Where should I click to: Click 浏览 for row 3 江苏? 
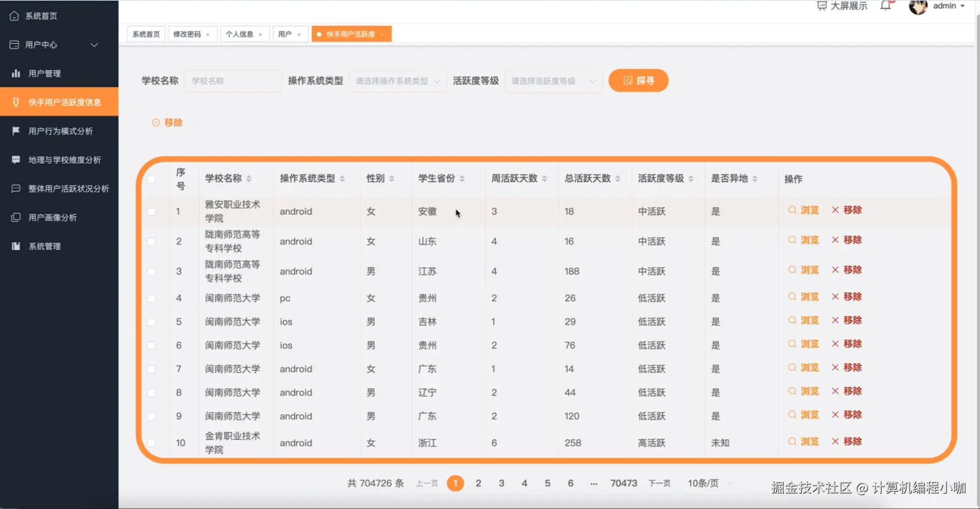804,270
